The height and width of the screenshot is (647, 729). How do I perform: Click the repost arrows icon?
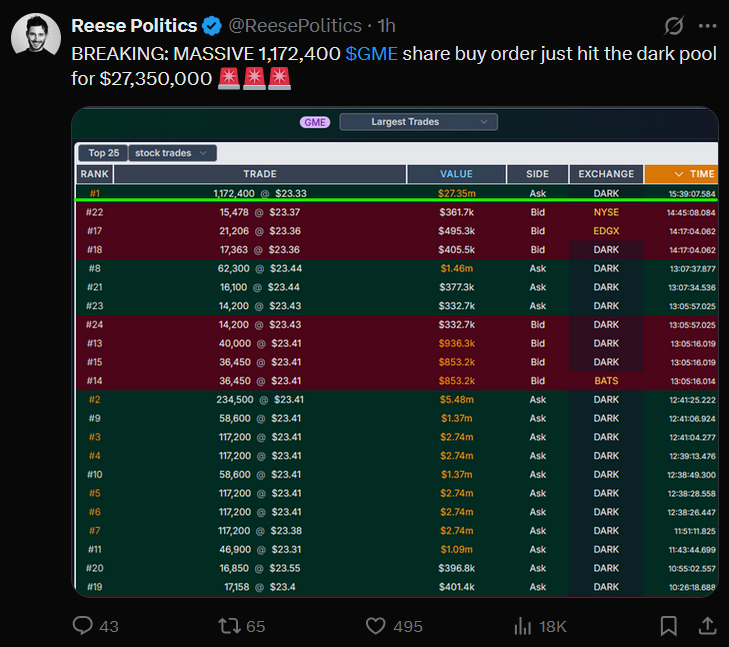point(230,626)
